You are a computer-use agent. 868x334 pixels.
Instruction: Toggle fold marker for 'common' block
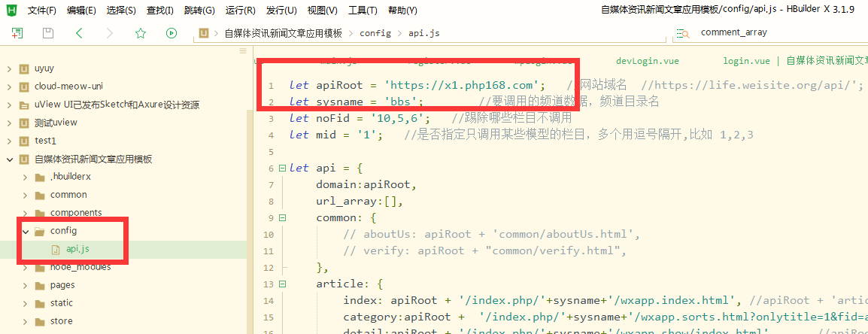point(282,218)
